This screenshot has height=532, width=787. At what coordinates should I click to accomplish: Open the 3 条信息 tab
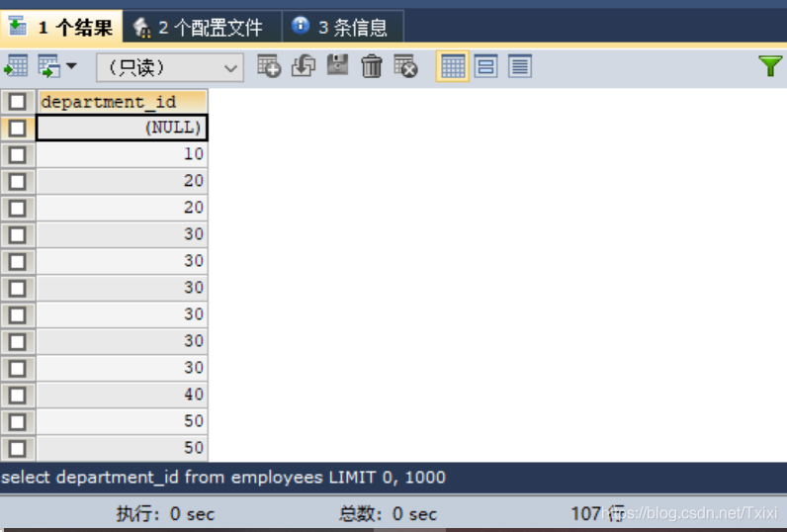point(343,27)
